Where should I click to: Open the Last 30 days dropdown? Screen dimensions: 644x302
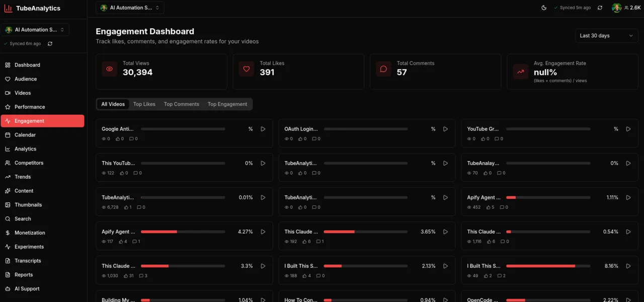click(606, 35)
